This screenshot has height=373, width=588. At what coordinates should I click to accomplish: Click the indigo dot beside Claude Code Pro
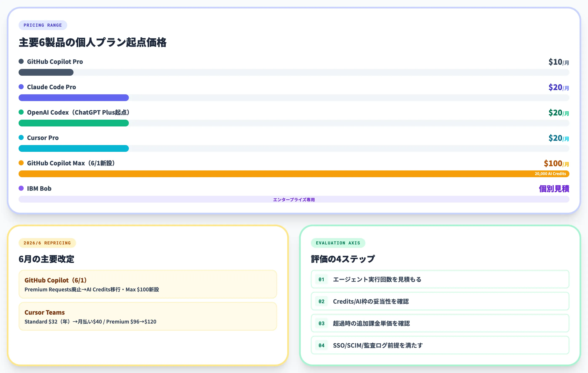pyautogui.click(x=21, y=87)
